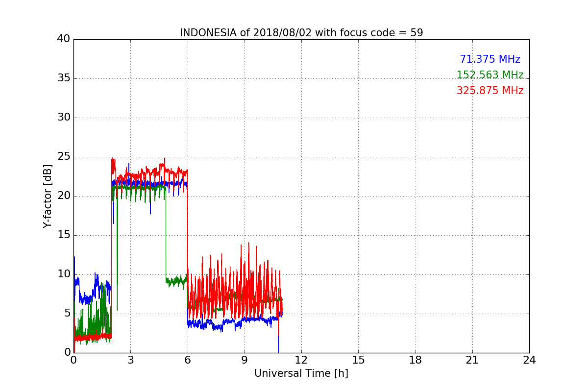This screenshot has width=588, height=392.
Task: Click x-axis tick label 24
Action: 529,360
